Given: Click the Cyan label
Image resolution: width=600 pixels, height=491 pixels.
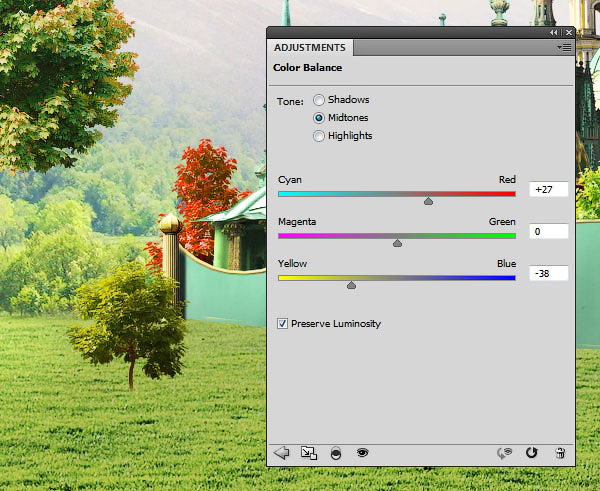Looking at the screenshot, I should [x=290, y=180].
